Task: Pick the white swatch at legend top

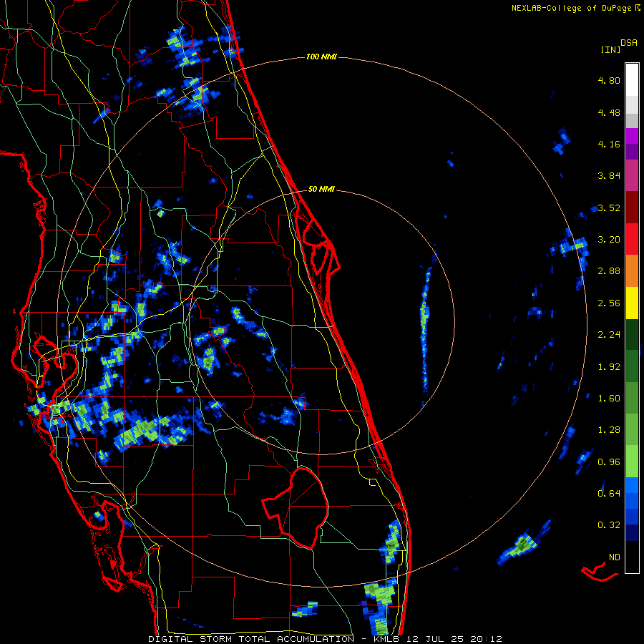Action: point(632,79)
